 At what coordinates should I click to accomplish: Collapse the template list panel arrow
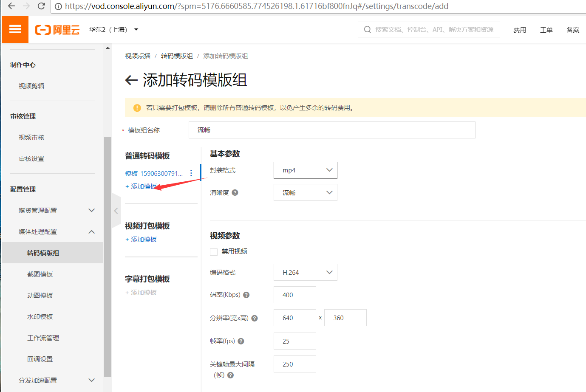point(116,210)
